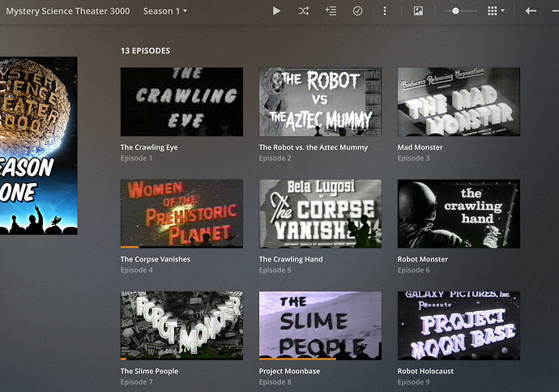Open the Mystery Science Theater 3000 show link

pyautogui.click(x=68, y=11)
